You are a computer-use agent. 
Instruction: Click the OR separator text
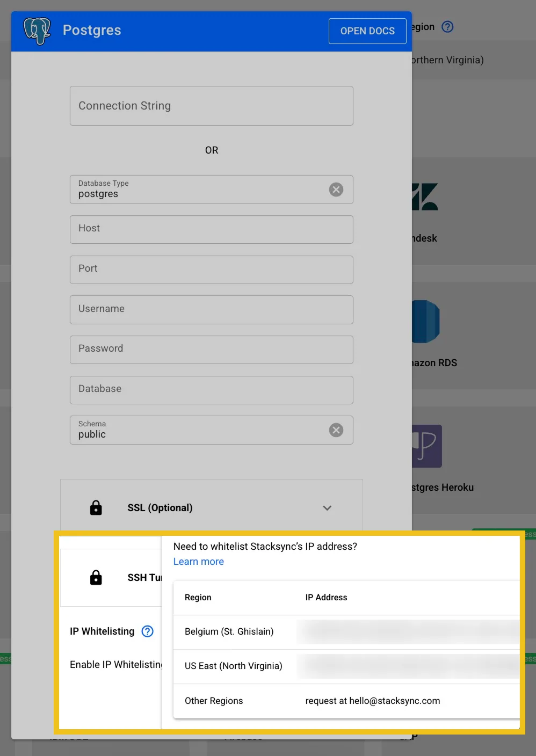point(212,150)
